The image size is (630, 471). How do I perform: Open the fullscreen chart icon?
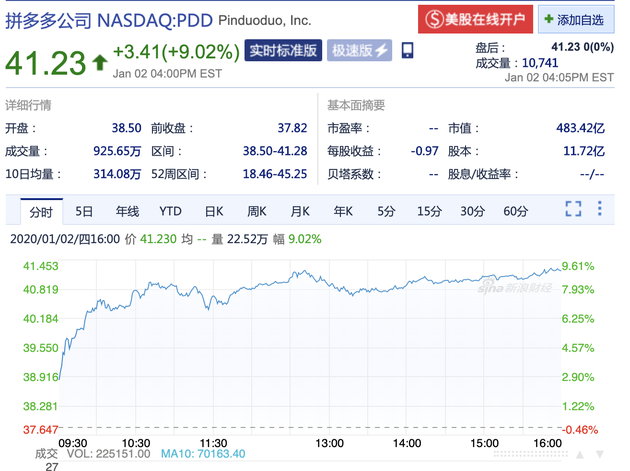point(573,210)
